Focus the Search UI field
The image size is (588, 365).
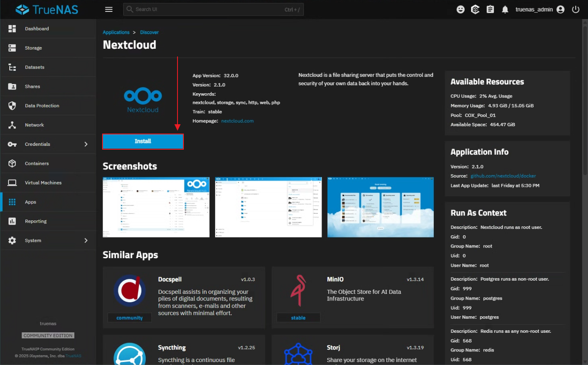click(x=214, y=9)
